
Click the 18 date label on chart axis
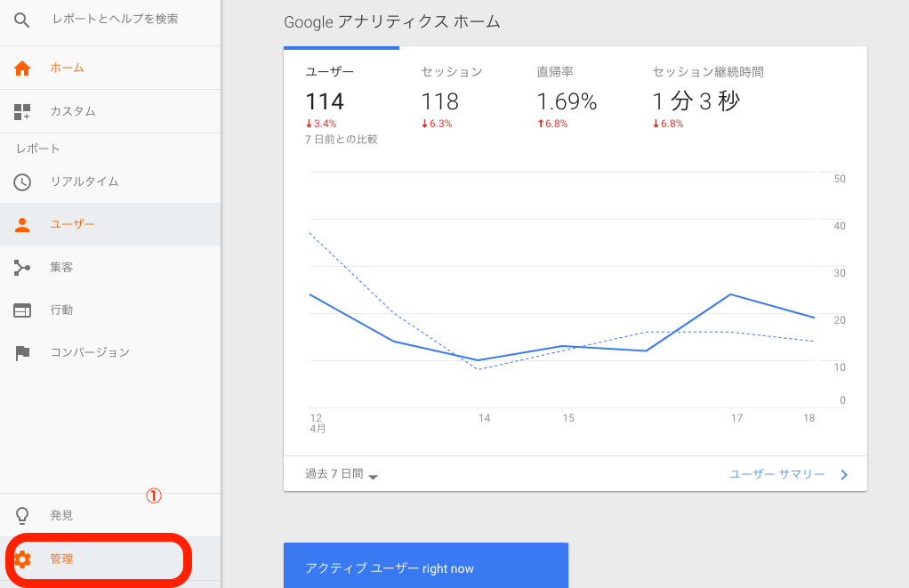point(808,418)
